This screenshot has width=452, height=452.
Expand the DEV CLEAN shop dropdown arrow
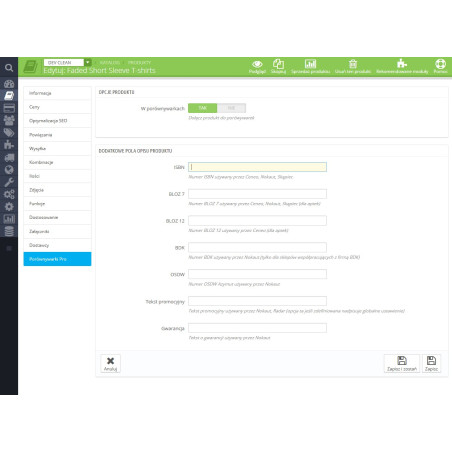pos(88,62)
